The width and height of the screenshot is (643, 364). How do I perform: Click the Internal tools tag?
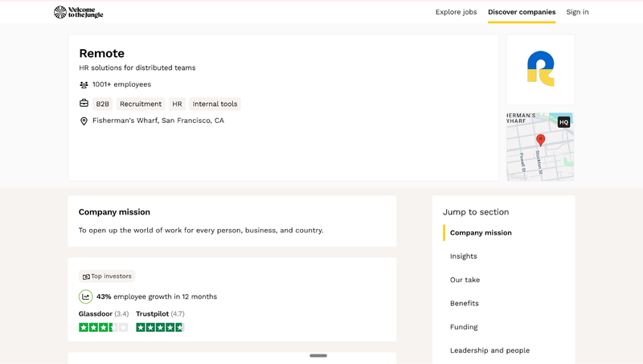click(215, 104)
